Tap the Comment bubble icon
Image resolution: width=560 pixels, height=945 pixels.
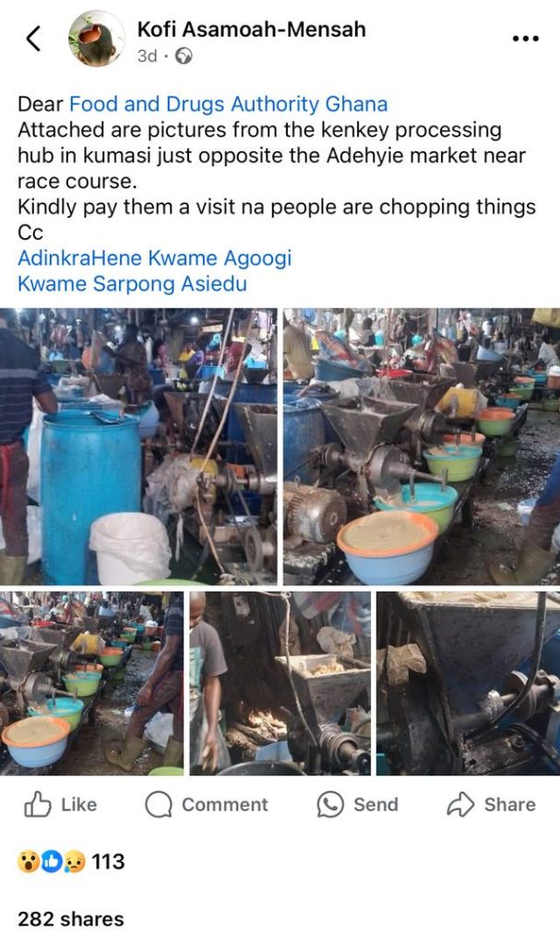[x=159, y=804]
